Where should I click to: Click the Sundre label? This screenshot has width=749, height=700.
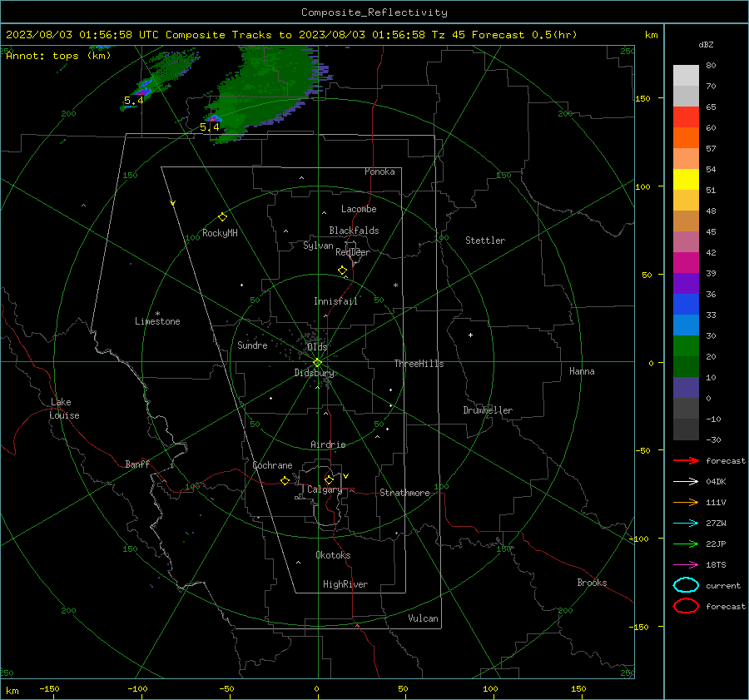tap(252, 345)
